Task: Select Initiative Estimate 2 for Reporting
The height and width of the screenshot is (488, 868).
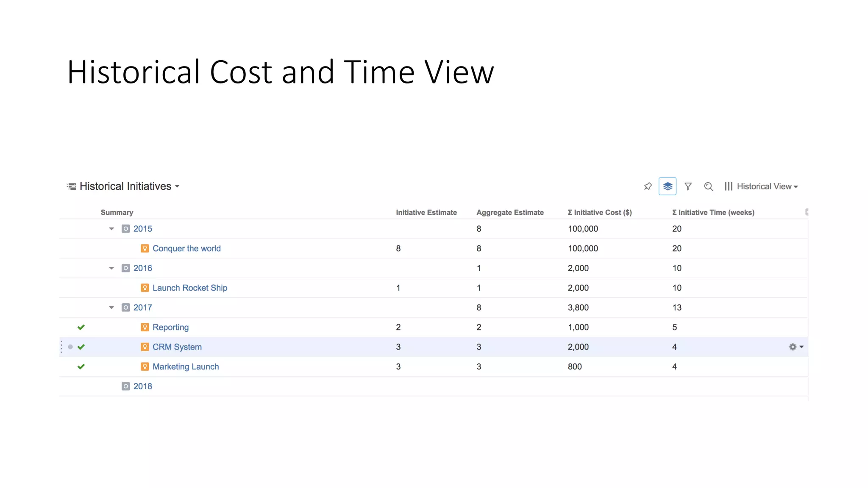Action: pos(398,327)
